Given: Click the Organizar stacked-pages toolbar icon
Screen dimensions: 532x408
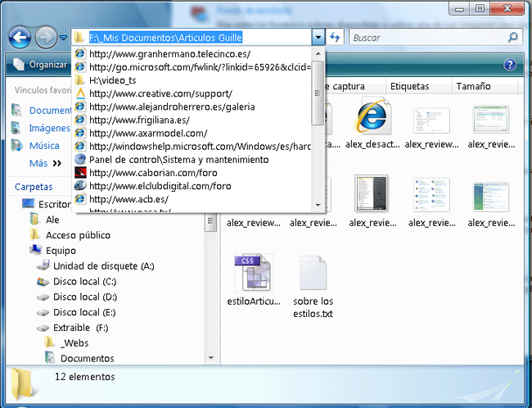Looking at the screenshot, I should tap(19, 64).
